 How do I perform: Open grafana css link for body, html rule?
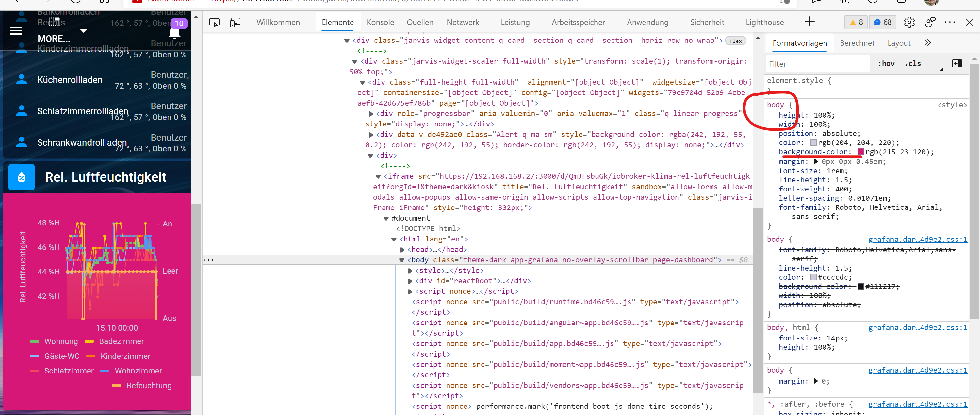pyautogui.click(x=917, y=327)
